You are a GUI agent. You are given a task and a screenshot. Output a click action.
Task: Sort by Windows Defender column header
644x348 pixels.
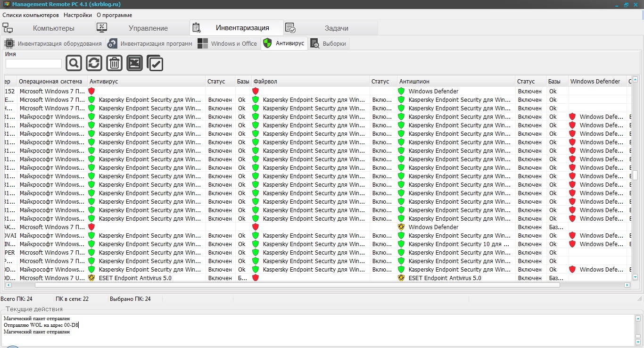(x=597, y=82)
